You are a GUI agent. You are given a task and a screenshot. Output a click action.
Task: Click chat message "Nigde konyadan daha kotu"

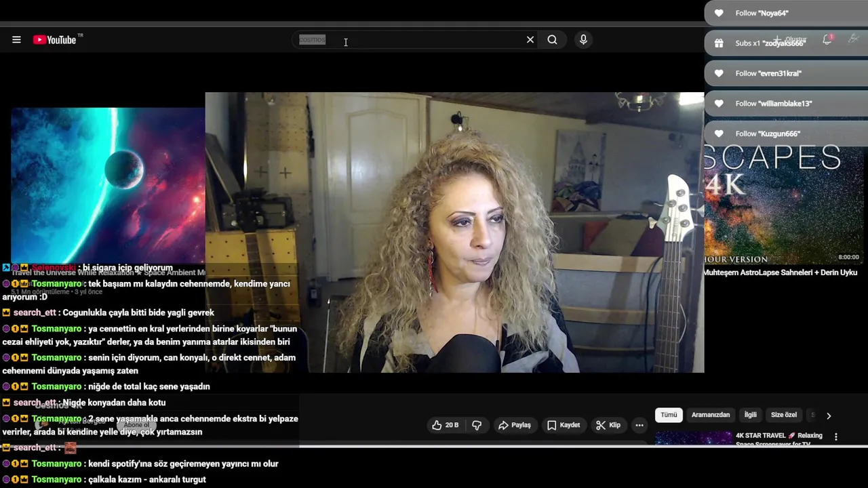point(114,403)
